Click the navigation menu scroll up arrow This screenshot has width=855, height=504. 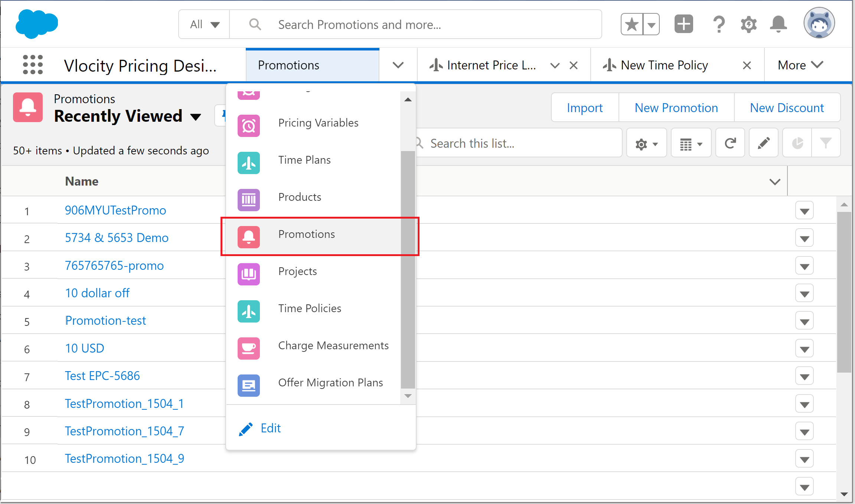tap(408, 99)
